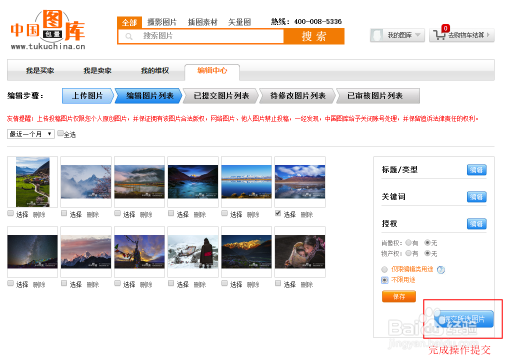507x362 pixels.
Task: Open the shopping cart icon
Action: click(x=439, y=35)
